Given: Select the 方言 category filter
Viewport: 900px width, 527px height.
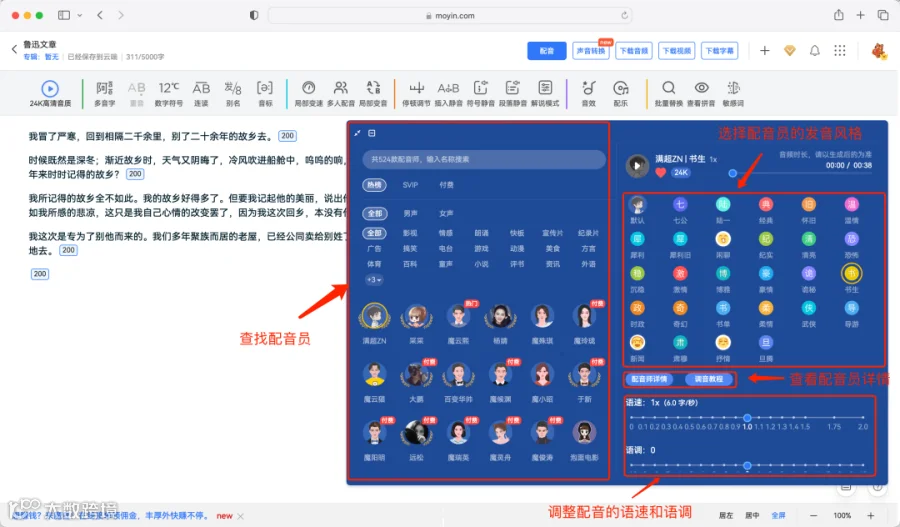Looking at the screenshot, I should [x=588, y=249].
